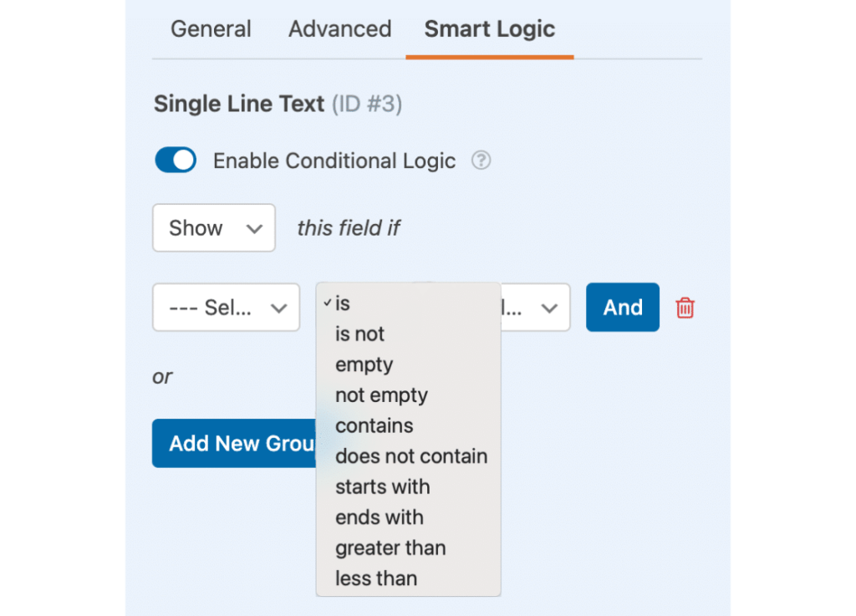Delete the conditional rule via trash icon
Viewport: 856px width, 616px height.
point(685,308)
